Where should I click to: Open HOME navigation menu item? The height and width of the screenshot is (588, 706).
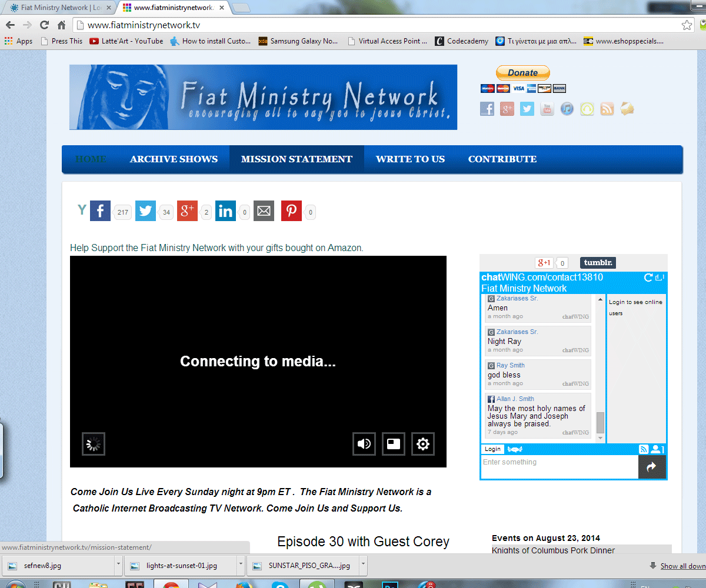[91, 159]
